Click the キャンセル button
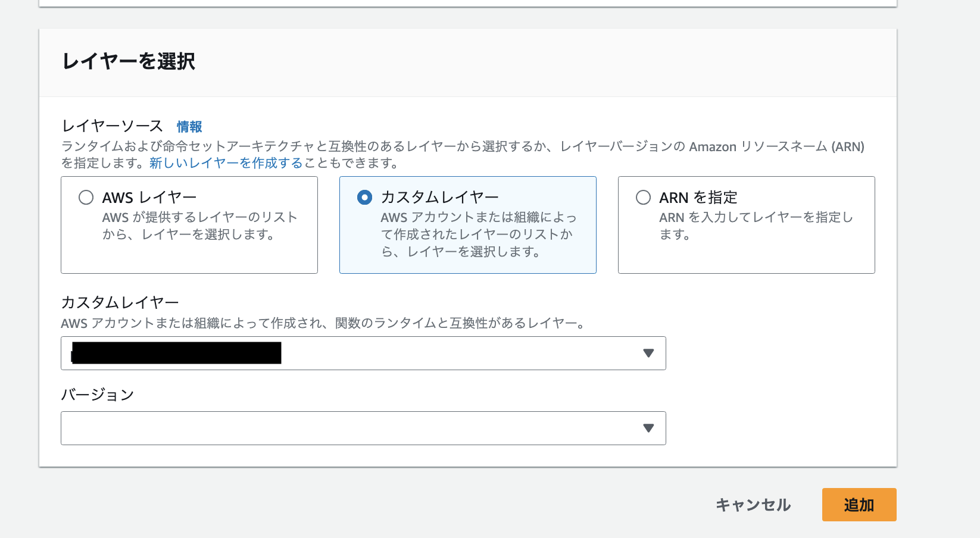This screenshot has width=980, height=538. point(753,504)
